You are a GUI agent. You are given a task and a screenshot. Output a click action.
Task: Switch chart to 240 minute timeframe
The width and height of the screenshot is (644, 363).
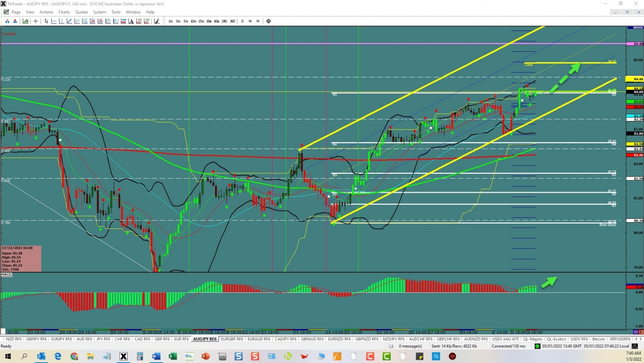click(224, 21)
